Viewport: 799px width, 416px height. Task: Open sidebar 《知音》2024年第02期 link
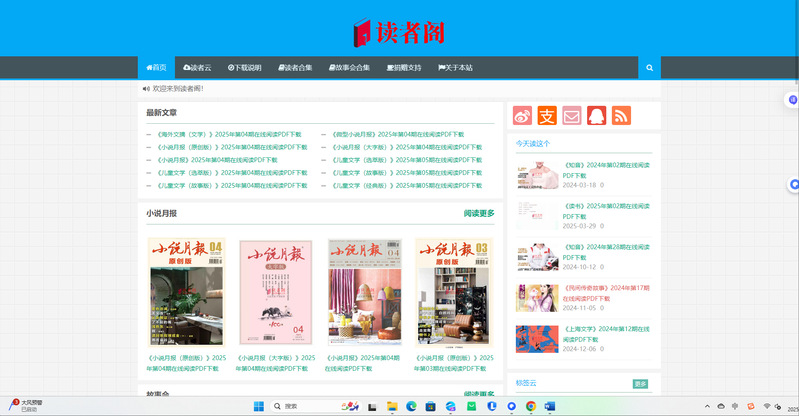coord(606,170)
